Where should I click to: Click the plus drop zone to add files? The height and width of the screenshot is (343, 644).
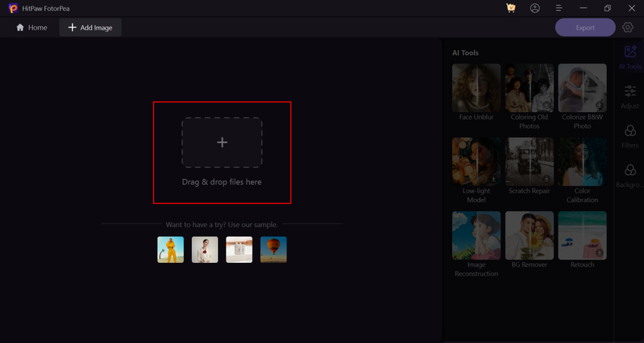pyautogui.click(x=223, y=143)
